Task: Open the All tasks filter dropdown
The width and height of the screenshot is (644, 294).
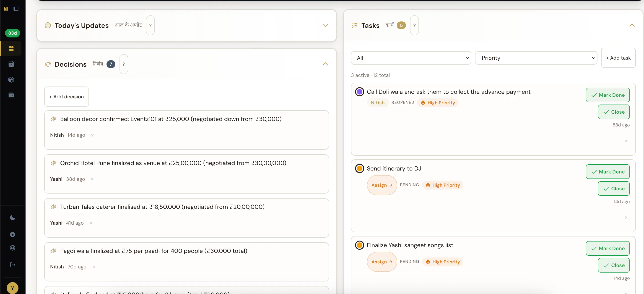Action: tap(411, 58)
